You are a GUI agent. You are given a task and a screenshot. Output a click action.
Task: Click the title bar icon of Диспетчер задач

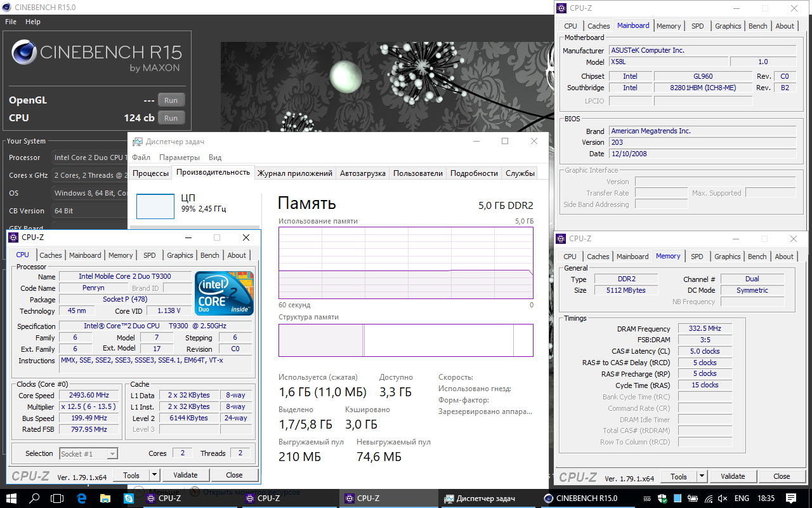point(136,142)
